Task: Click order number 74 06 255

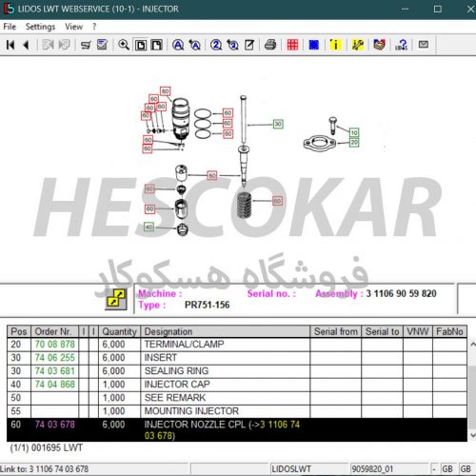Action: pyautogui.click(x=55, y=358)
